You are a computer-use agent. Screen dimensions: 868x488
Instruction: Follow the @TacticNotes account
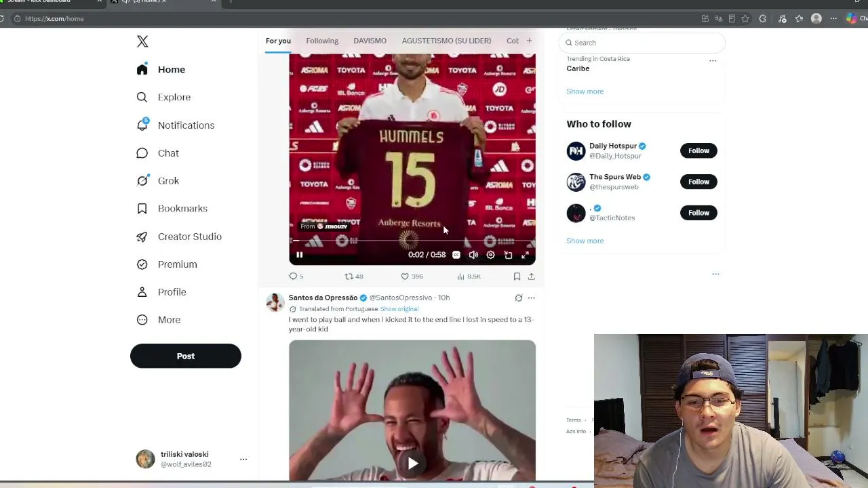(x=698, y=213)
